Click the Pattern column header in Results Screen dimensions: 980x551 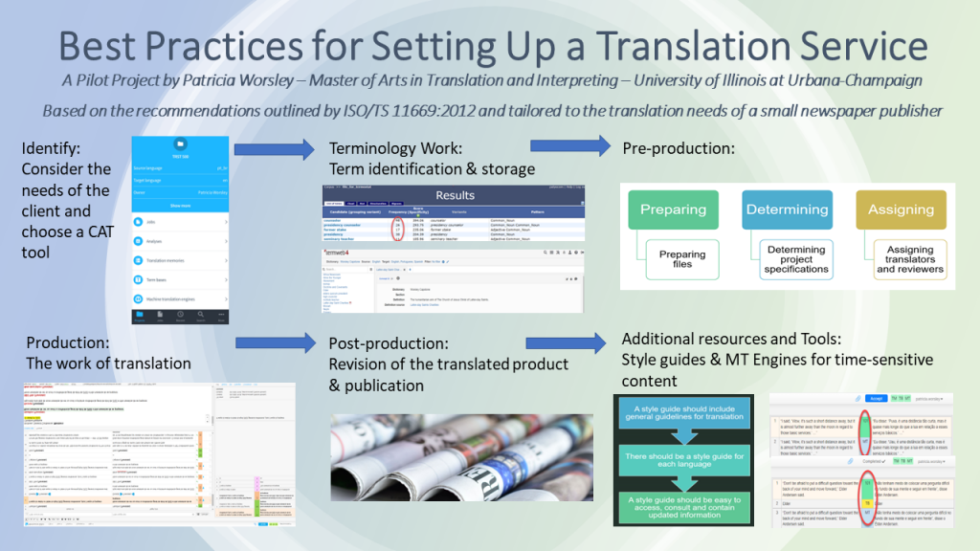click(537, 212)
